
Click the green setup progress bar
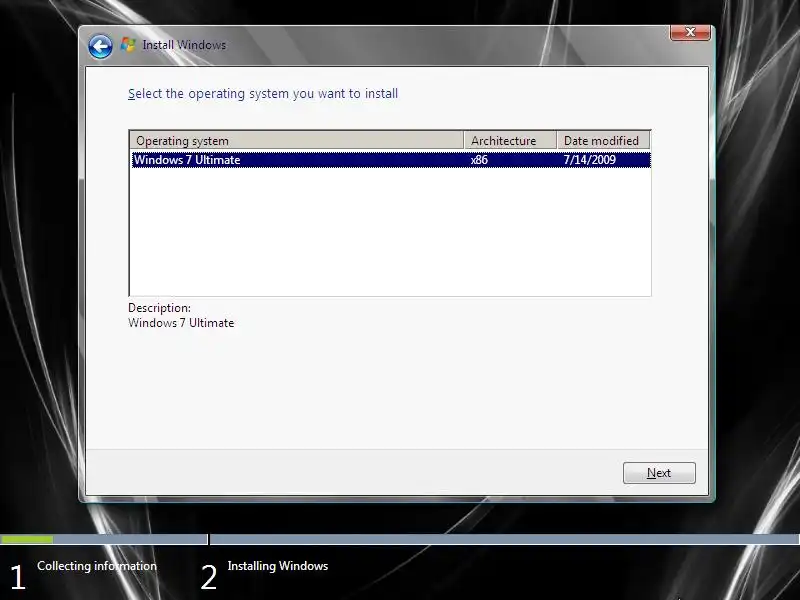[27, 539]
